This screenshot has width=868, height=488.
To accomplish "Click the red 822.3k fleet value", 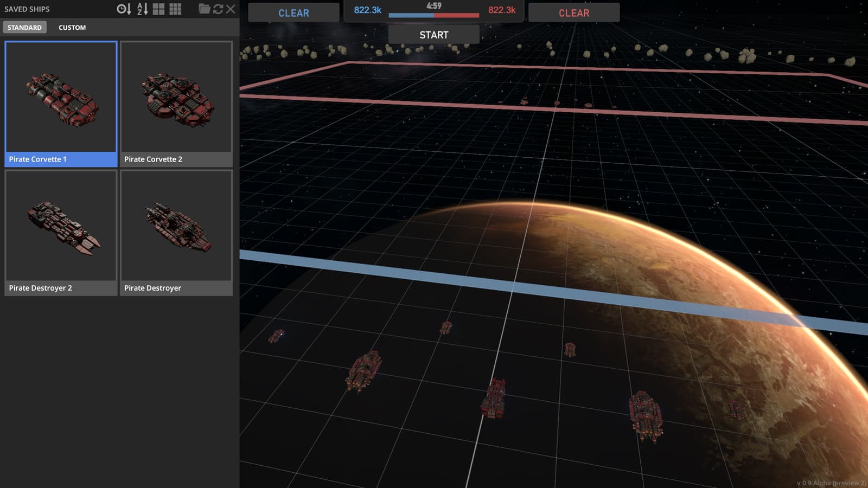I will (502, 10).
